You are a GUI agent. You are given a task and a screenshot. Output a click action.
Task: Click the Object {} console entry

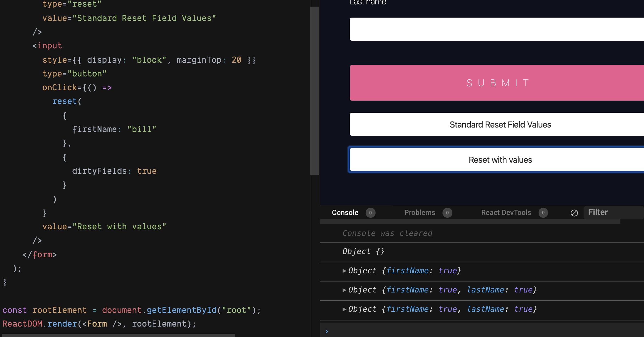363,251
